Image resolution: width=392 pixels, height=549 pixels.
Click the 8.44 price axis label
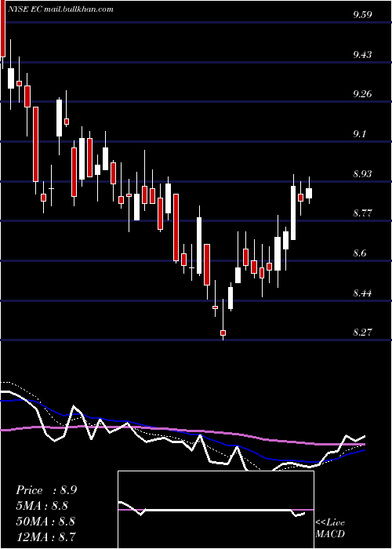(x=362, y=293)
